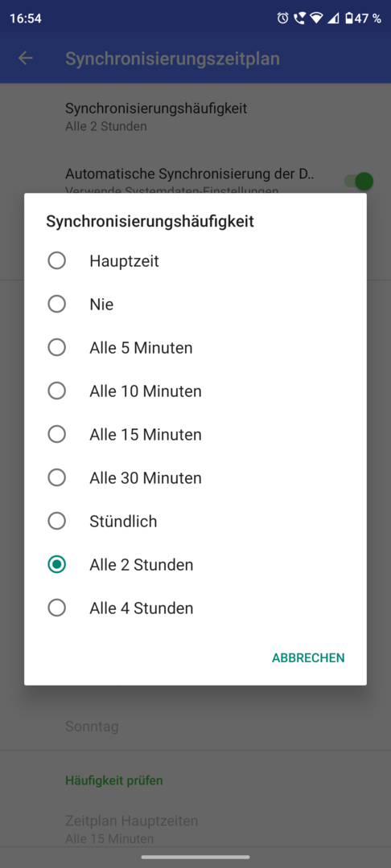Select the Nie radio option
Viewport: 391px width, 868px height.
coord(195,304)
